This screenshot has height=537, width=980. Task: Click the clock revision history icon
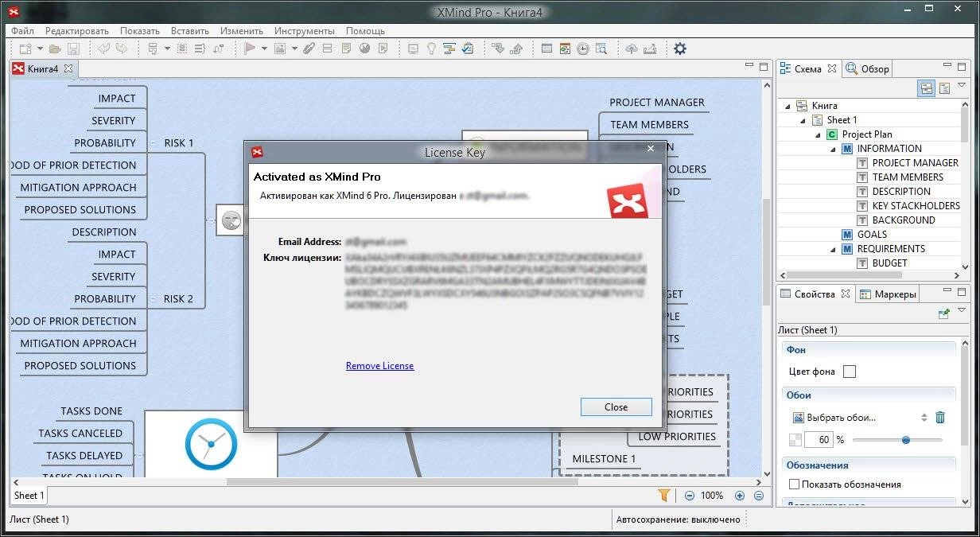(x=583, y=49)
